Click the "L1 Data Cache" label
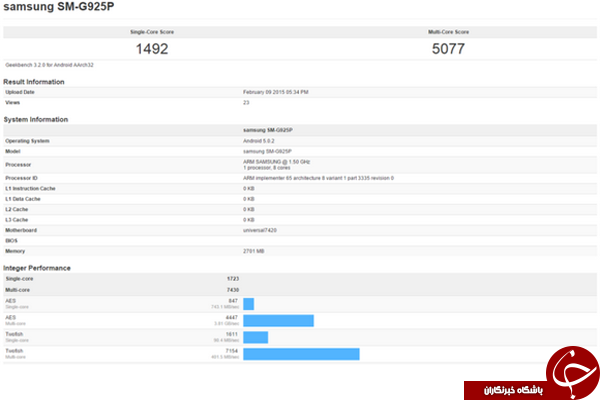Screen dimensions: 600x400 pyautogui.click(x=23, y=199)
